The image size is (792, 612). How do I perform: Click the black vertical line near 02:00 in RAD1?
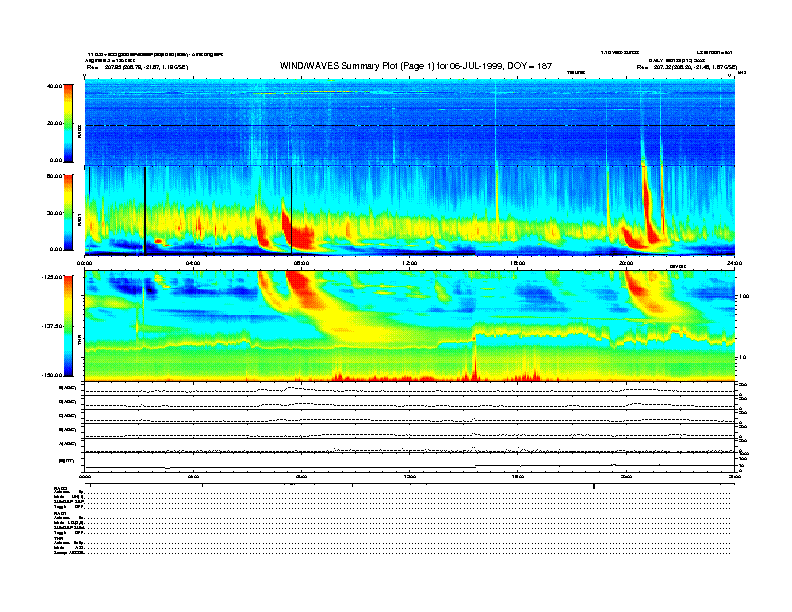(x=145, y=211)
